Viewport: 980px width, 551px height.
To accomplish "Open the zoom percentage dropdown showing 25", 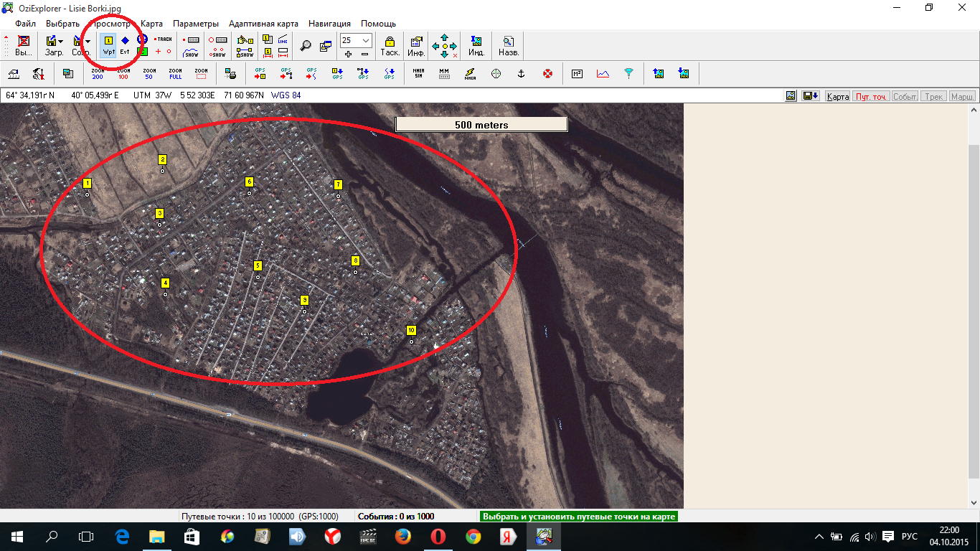I will click(366, 41).
